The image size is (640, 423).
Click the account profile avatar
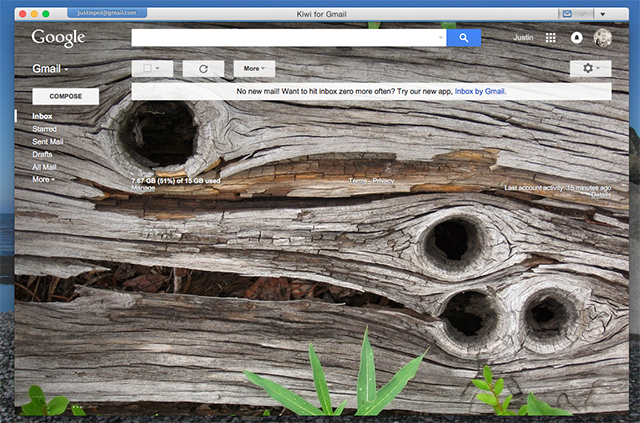pos(602,38)
